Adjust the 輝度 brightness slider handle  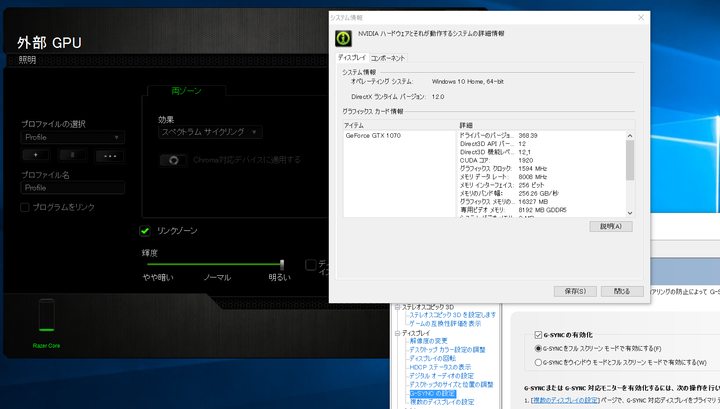tap(282, 264)
